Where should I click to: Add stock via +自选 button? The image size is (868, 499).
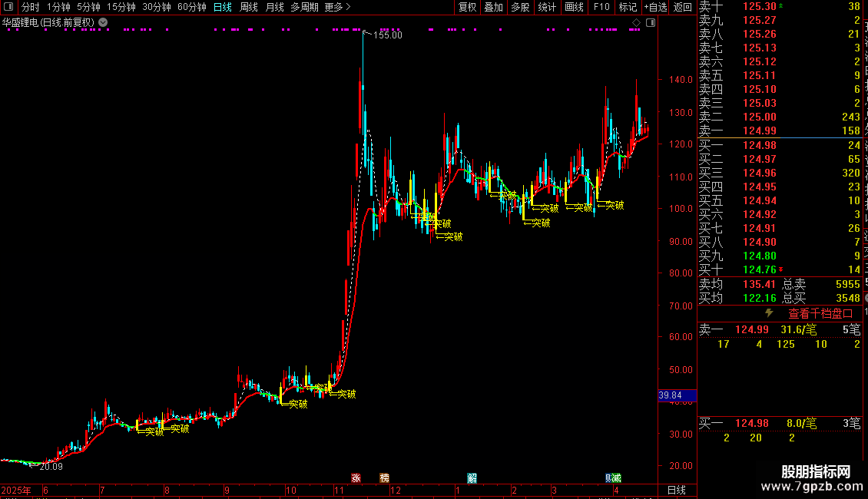tap(656, 7)
